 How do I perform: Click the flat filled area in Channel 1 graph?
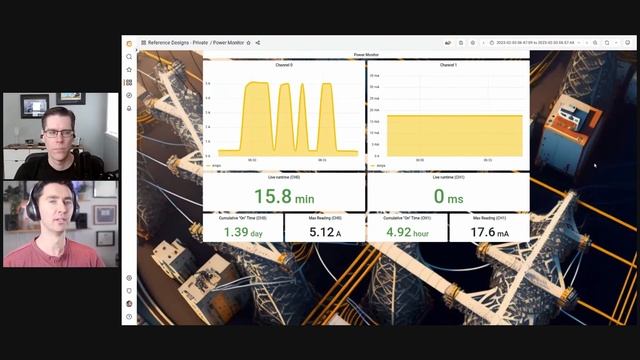[x=455, y=136]
